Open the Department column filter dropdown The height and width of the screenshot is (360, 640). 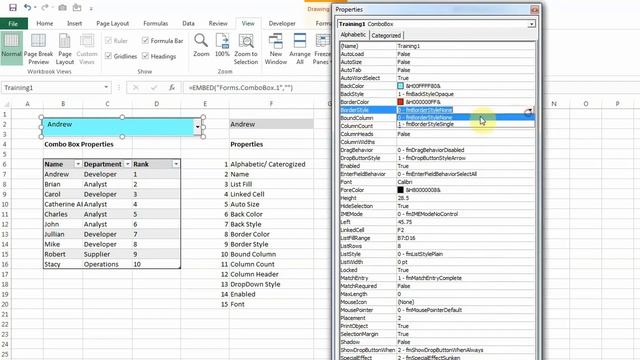tap(127, 164)
